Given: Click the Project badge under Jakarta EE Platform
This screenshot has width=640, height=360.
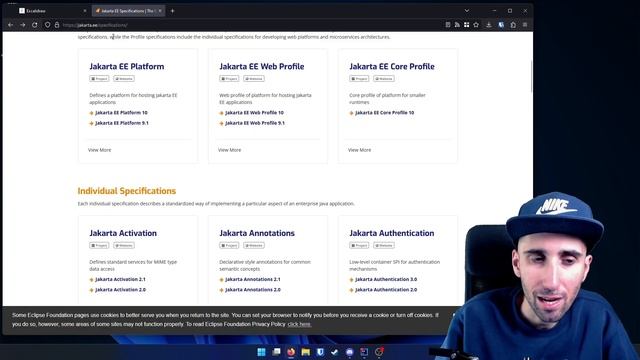Looking at the screenshot, I should [x=99, y=79].
